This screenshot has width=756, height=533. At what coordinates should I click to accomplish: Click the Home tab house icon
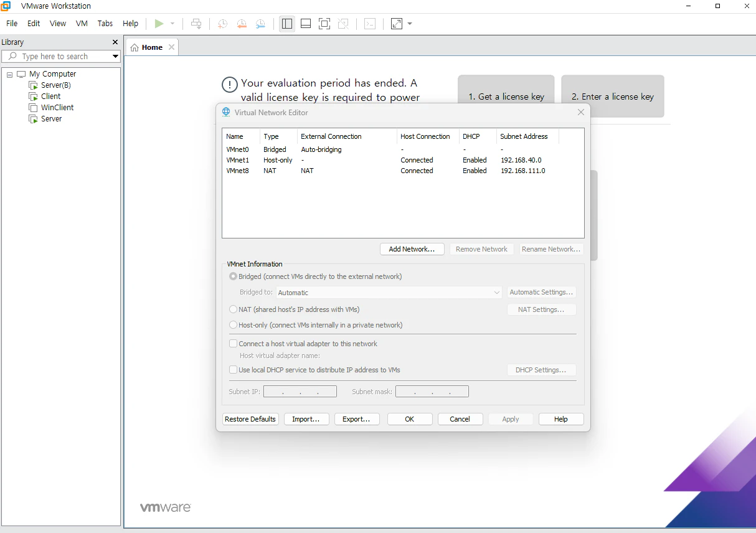pyautogui.click(x=135, y=47)
